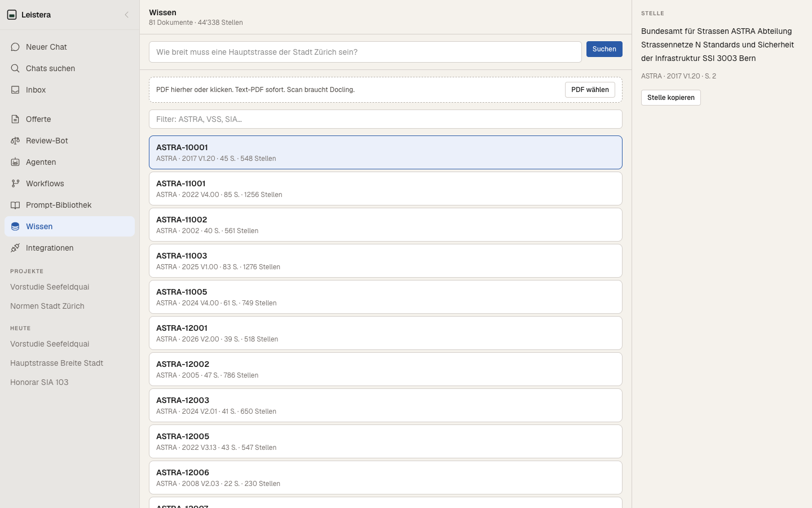Open the Review-Bot section
This screenshot has width=812, height=508.
[x=69, y=141]
